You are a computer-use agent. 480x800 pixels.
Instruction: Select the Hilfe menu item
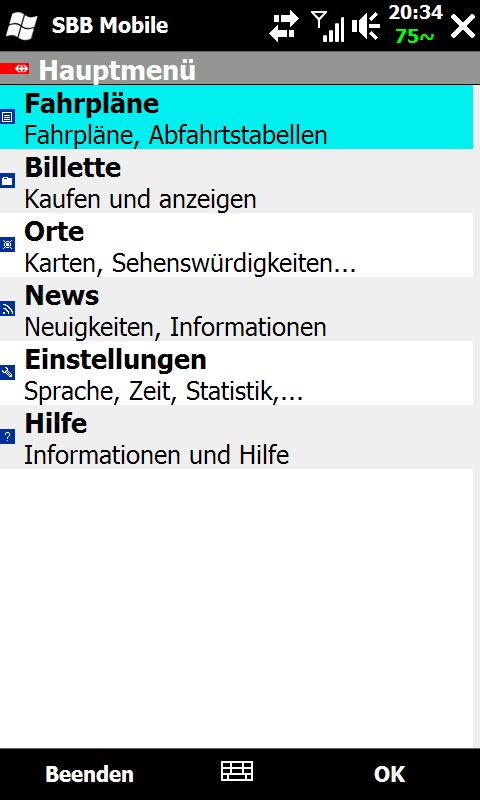(237, 437)
